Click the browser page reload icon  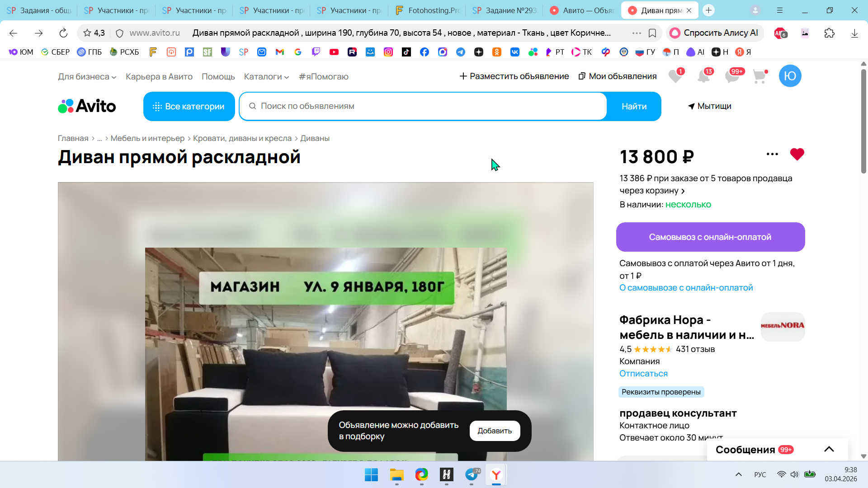click(63, 33)
